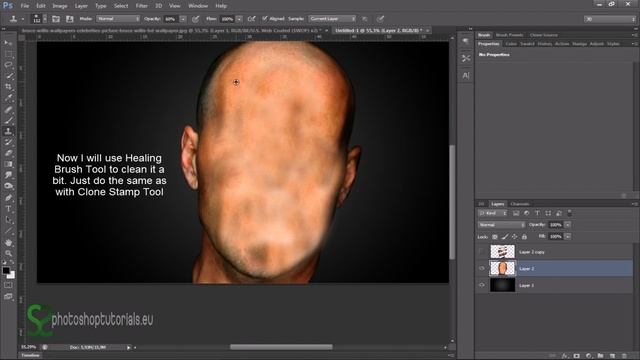Toggle lock layer position
This screenshot has width=640, height=360.
(x=515, y=237)
